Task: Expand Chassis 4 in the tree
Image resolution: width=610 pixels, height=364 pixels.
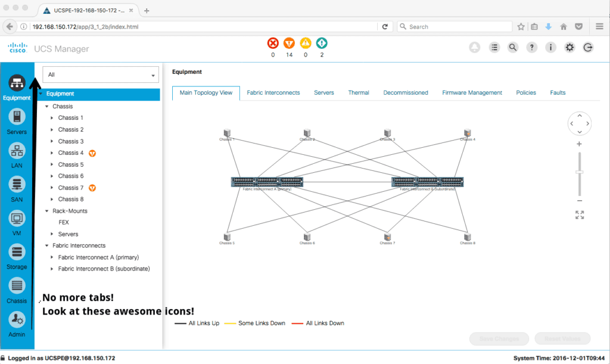Action: click(52, 153)
